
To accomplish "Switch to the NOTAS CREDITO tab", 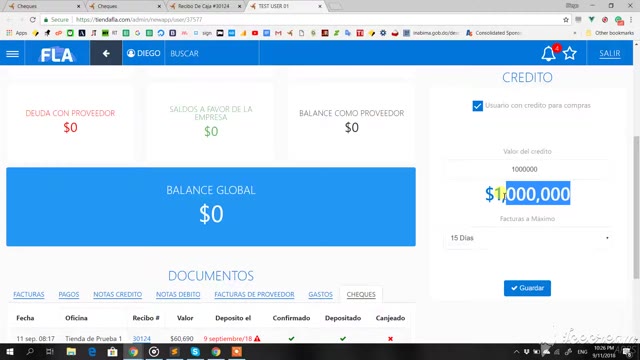I will [x=118, y=294].
